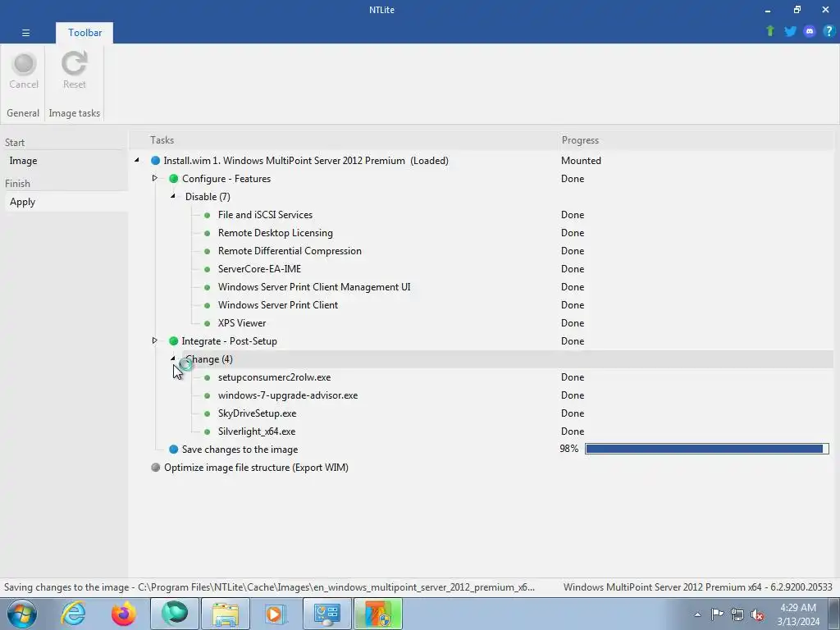
Task: Open the media player taskbar icon
Action: (276, 614)
